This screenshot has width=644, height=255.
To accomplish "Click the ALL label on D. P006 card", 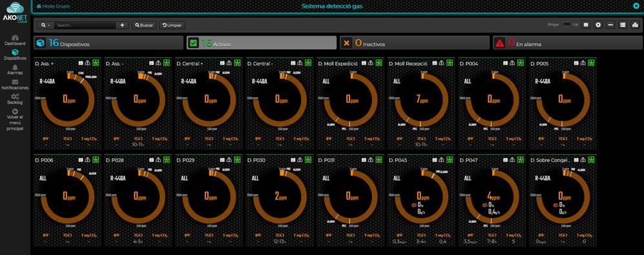I will pos(43,178).
